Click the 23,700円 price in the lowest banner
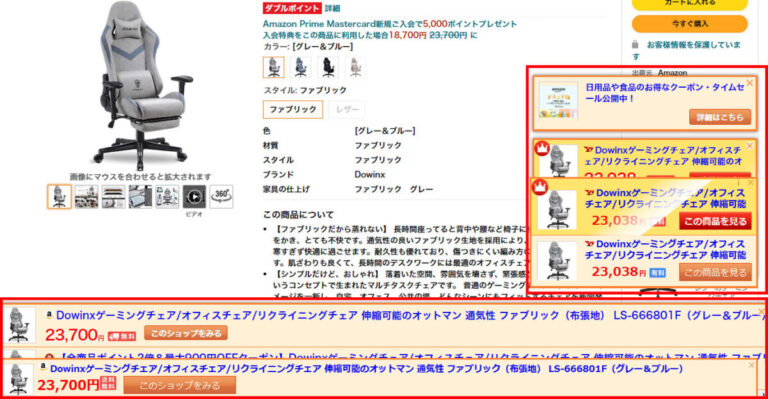Viewport: 768px width, 399px height. (68, 385)
